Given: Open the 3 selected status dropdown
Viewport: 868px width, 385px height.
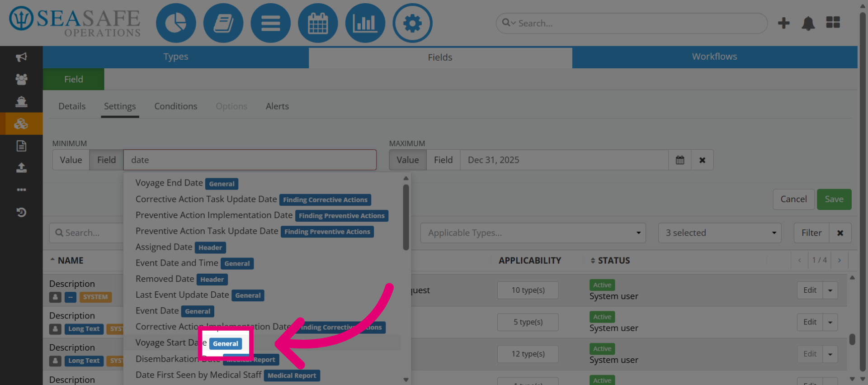Looking at the screenshot, I should click(x=720, y=233).
